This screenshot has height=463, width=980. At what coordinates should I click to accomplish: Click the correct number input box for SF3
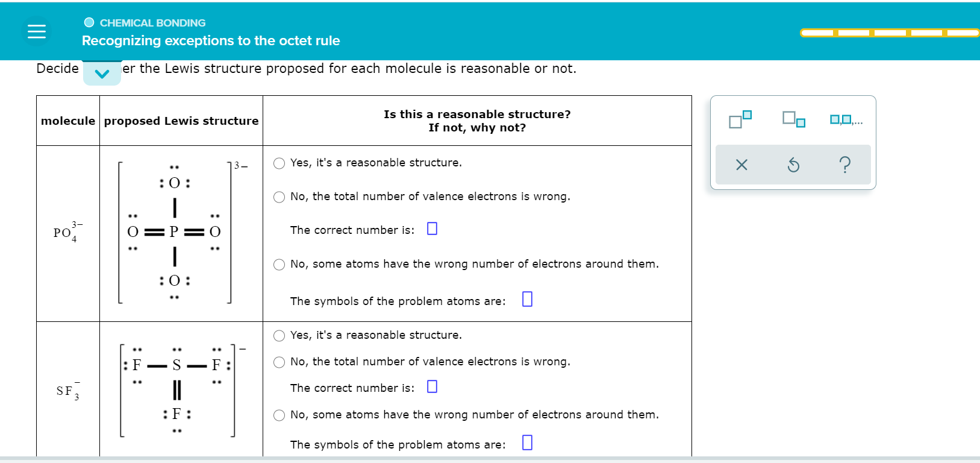tap(431, 386)
